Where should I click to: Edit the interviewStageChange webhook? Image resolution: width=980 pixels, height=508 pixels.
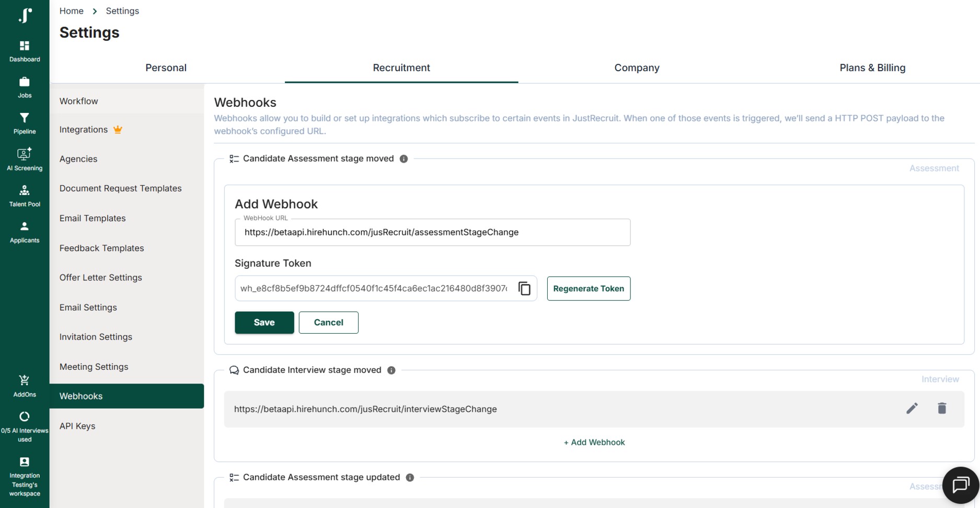912,409
